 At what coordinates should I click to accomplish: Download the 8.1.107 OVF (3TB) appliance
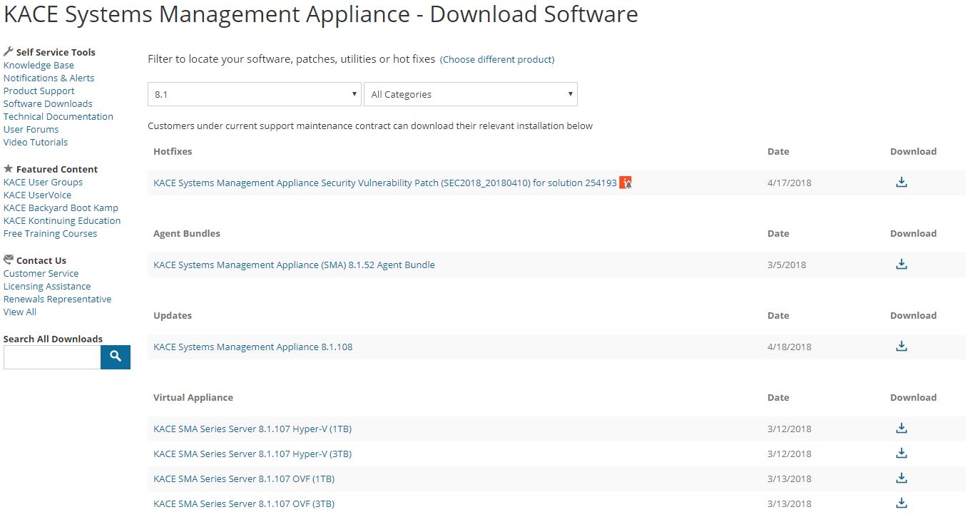902,503
